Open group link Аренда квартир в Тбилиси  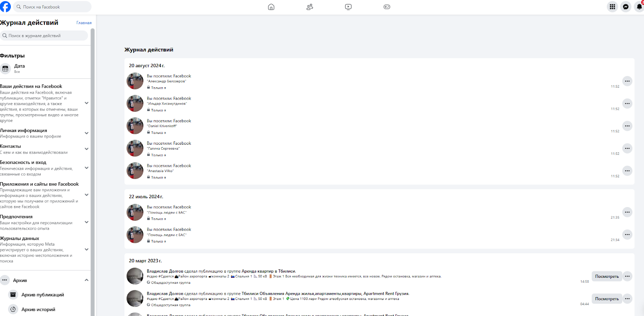[x=268, y=271]
